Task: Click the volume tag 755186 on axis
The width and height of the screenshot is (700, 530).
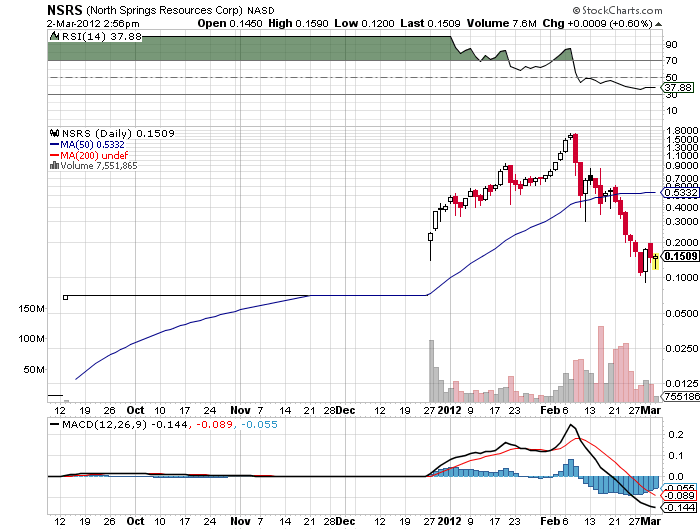Action: click(x=680, y=396)
